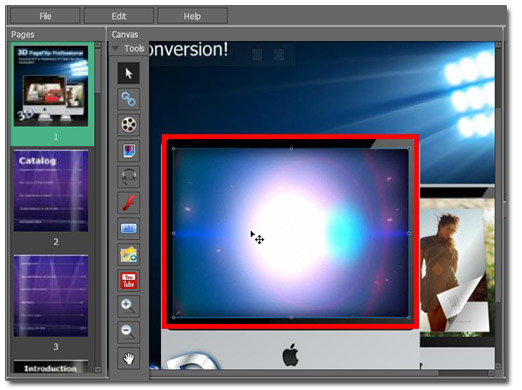Activate the zoom in magnifier

coord(128,306)
